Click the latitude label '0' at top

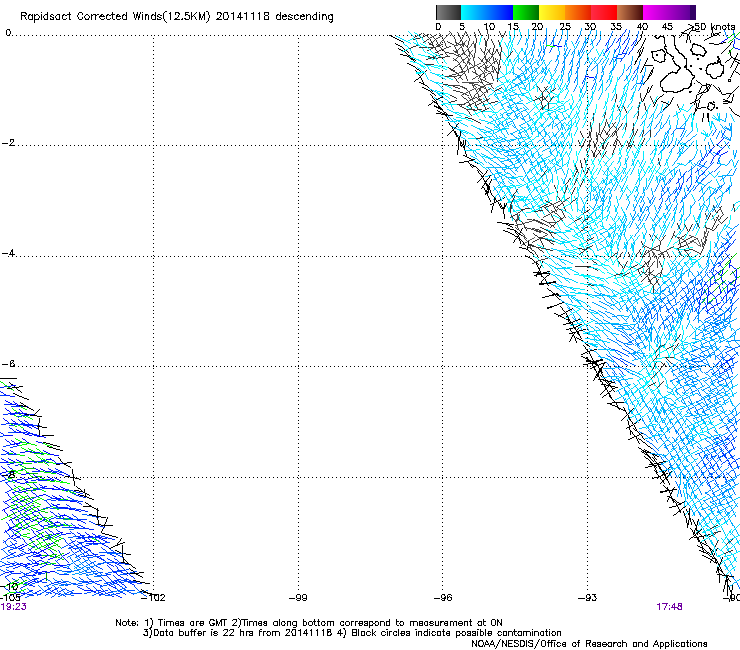click(x=8, y=33)
